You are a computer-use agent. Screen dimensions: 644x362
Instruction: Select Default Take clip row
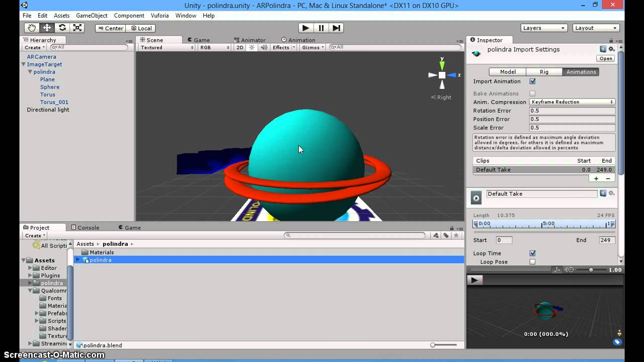click(x=544, y=170)
